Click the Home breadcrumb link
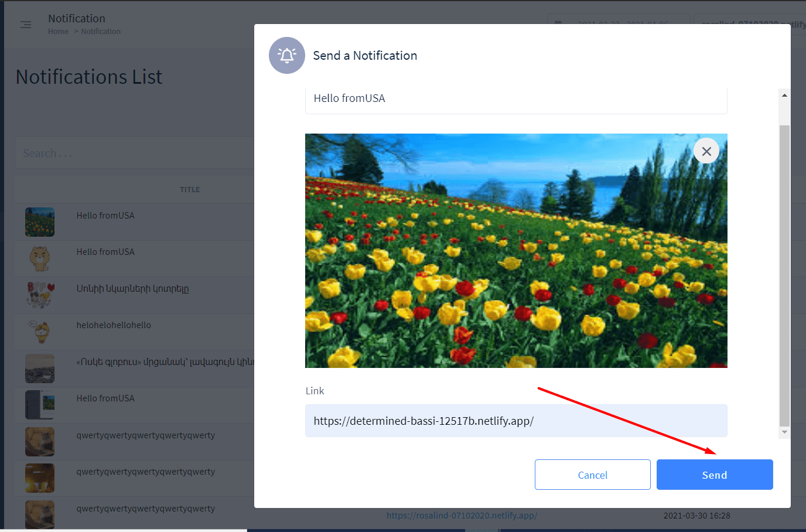Image resolution: width=806 pixels, height=532 pixels. [x=58, y=32]
